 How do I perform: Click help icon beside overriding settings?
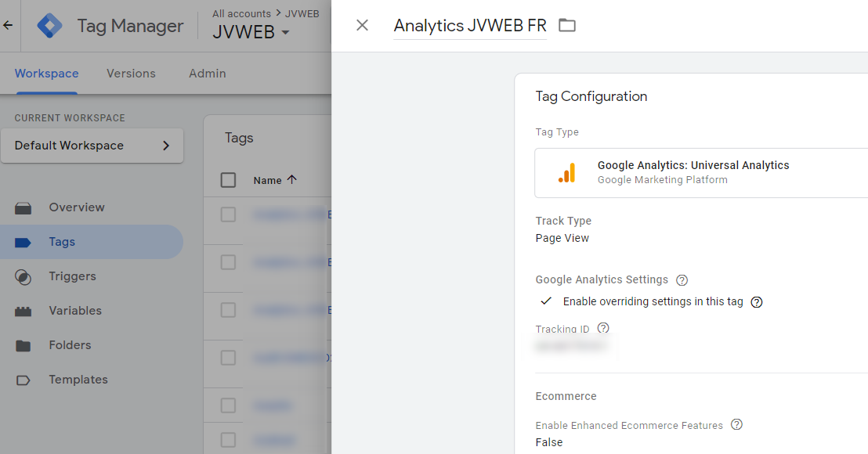756,302
